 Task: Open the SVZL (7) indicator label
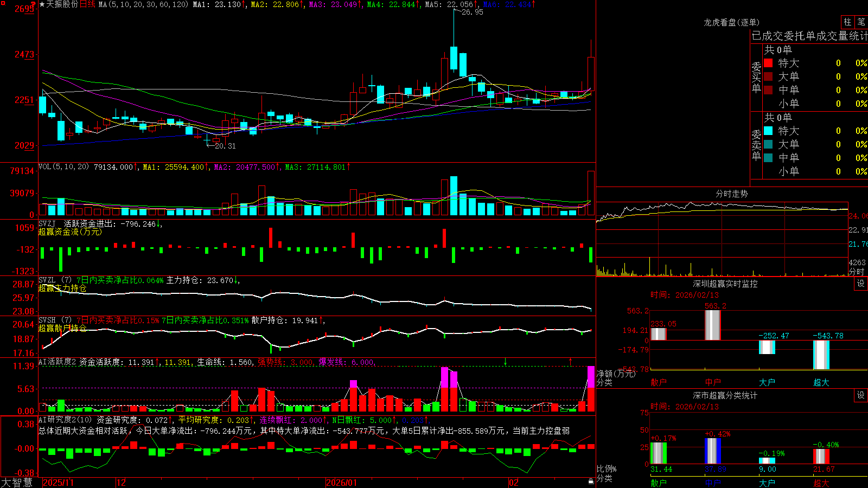(x=55, y=280)
